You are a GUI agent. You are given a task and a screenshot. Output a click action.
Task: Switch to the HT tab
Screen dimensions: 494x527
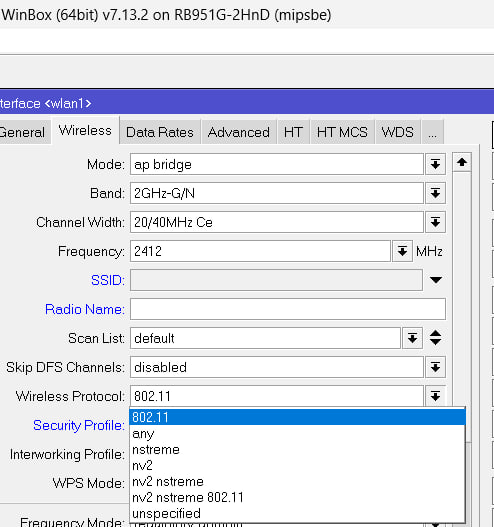[293, 132]
